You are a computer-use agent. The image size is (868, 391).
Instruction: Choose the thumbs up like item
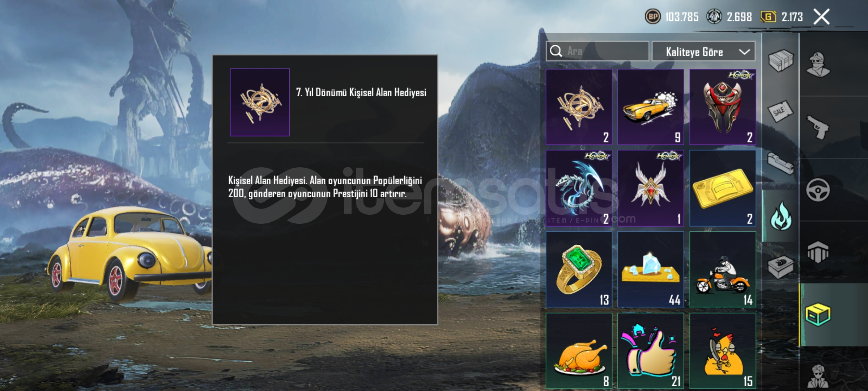[650, 351]
